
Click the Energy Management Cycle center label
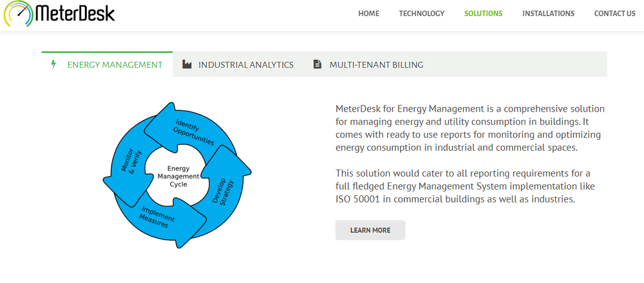click(178, 176)
